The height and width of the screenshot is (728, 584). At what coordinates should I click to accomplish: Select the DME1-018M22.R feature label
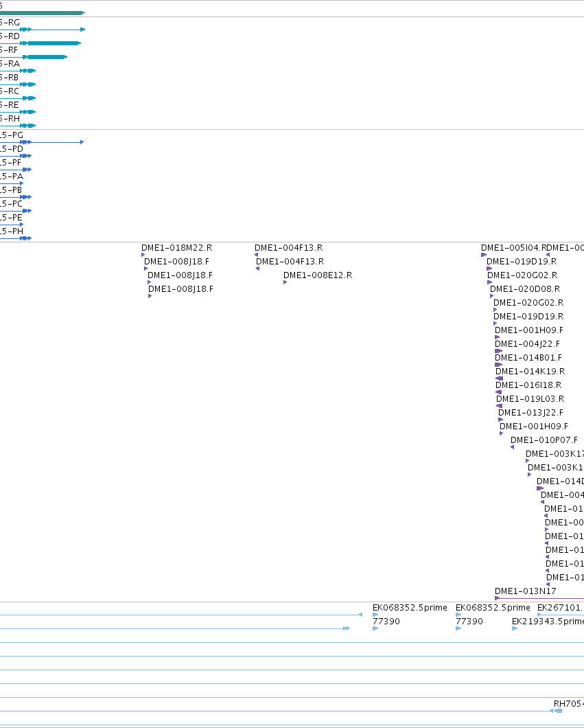click(x=177, y=247)
